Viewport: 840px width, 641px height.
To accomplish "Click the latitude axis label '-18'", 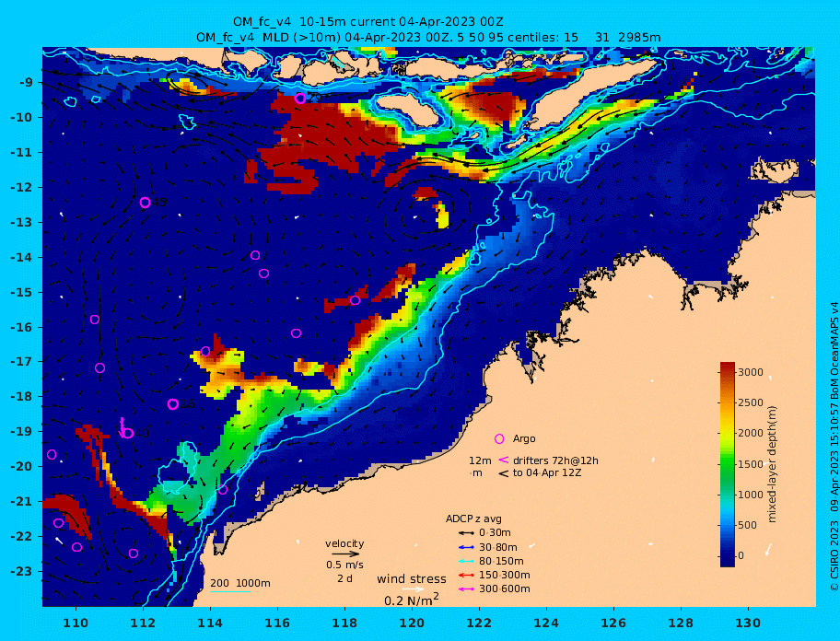I will (x=21, y=396).
